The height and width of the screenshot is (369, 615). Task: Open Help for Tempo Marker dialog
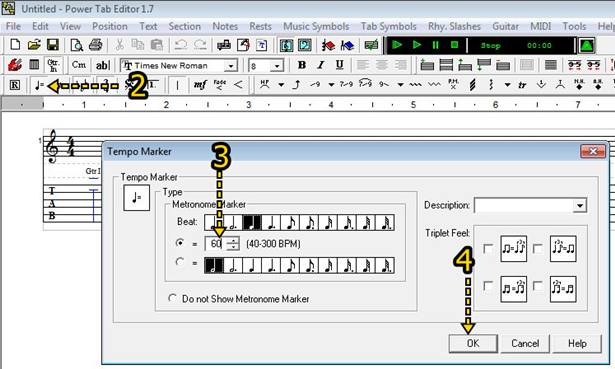[x=577, y=343]
